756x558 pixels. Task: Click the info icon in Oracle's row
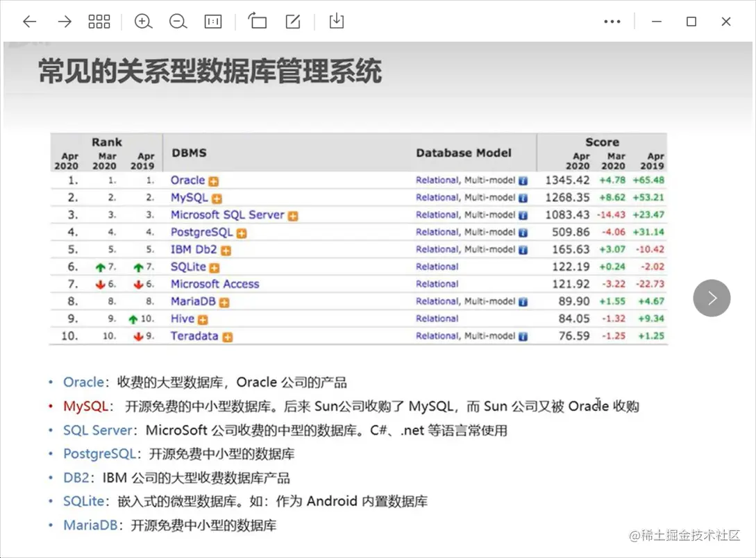pos(523,181)
